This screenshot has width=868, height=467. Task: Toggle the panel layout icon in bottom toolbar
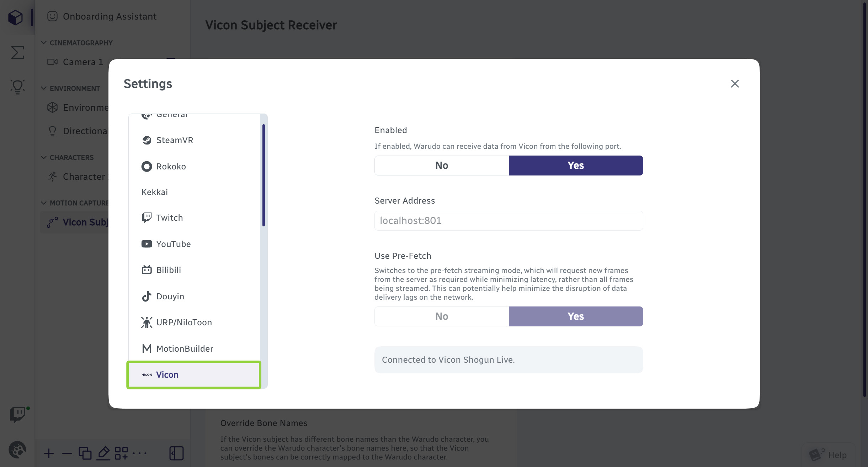176,453
